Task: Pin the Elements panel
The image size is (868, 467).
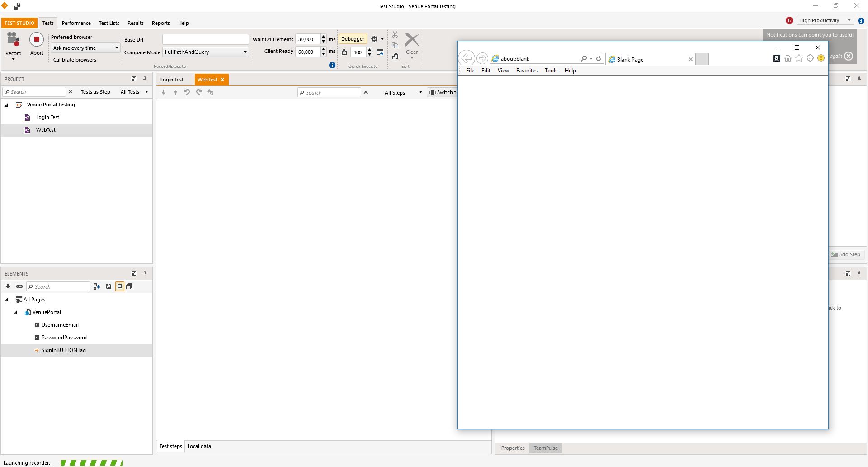Action: tap(145, 273)
